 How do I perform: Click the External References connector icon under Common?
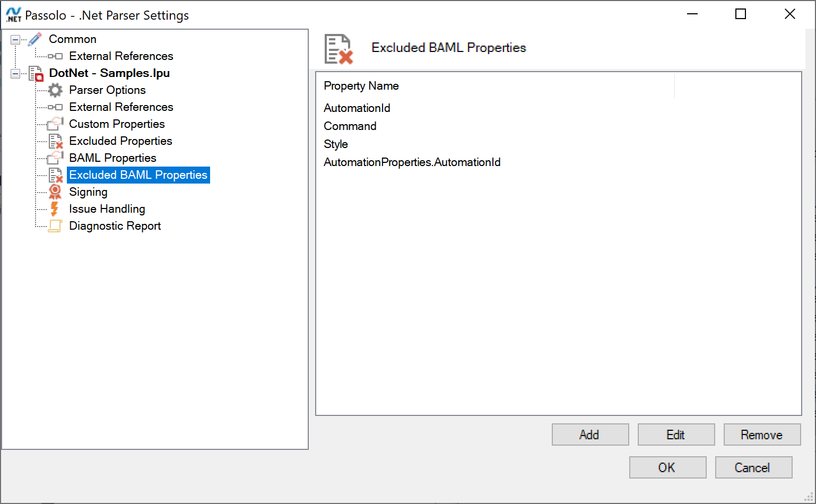(x=55, y=56)
